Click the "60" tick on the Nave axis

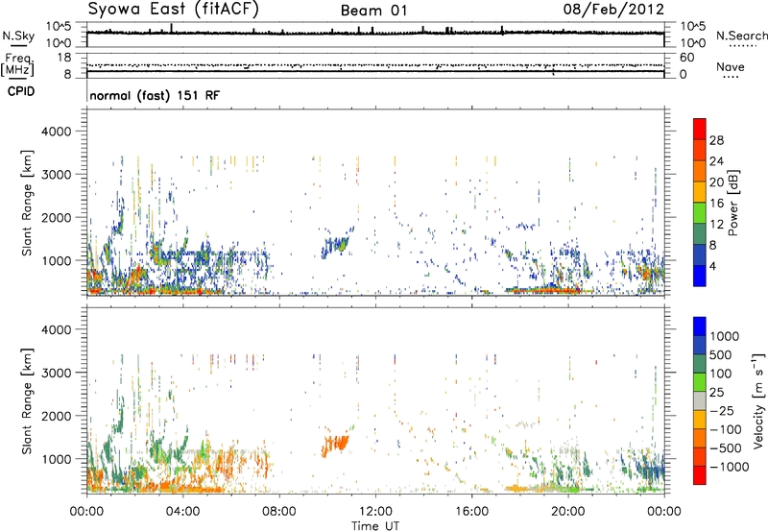pyautogui.click(x=686, y=58)
